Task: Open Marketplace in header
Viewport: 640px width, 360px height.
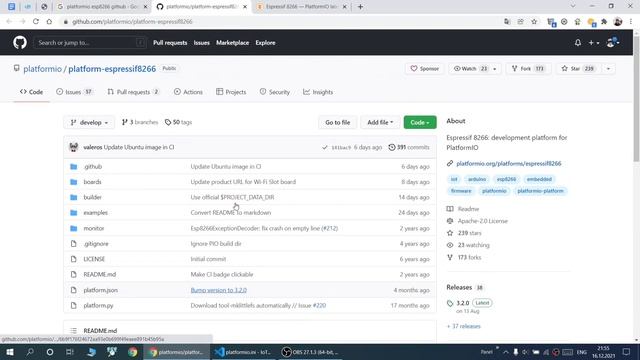Action: tap(232, 42)
